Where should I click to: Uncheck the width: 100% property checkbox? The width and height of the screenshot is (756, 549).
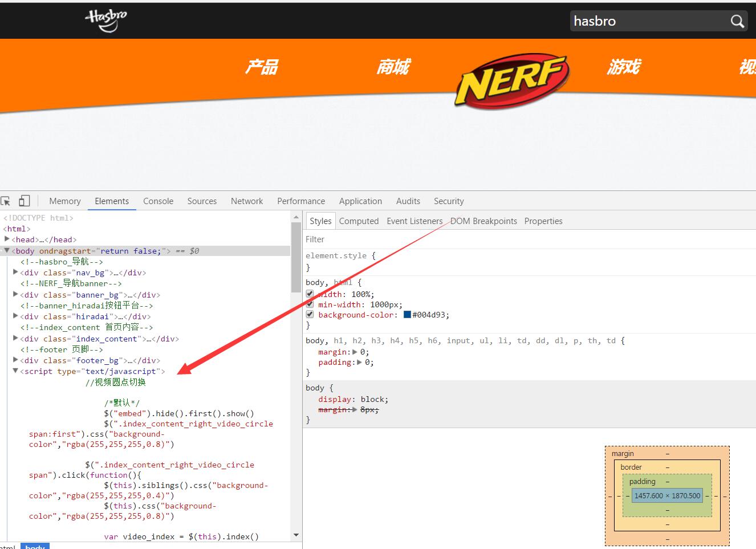click(310, 294)
